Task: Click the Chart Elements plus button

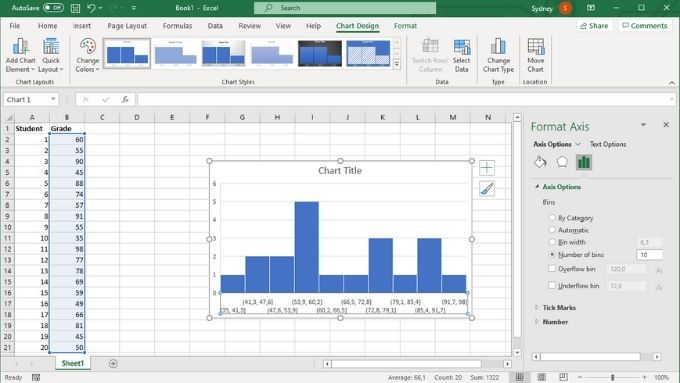Action: [487, 168]
